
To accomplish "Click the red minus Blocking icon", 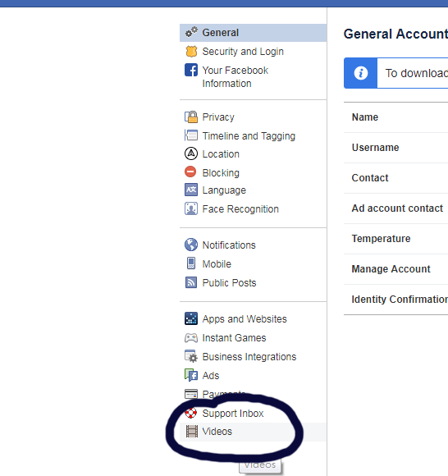I will coord(190,172).
